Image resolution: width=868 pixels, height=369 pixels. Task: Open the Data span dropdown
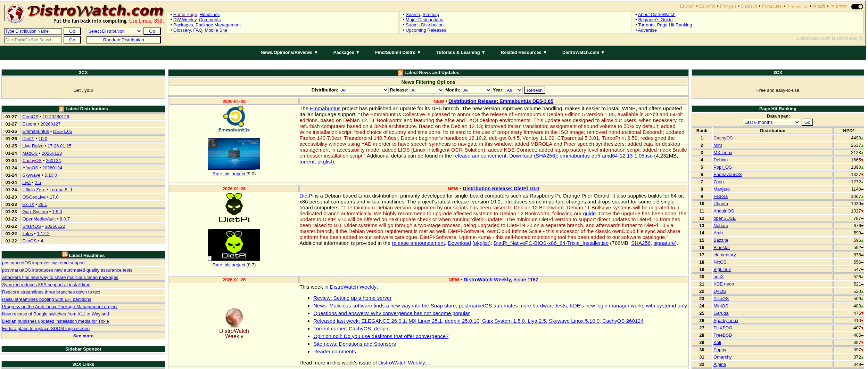[771, 122]
